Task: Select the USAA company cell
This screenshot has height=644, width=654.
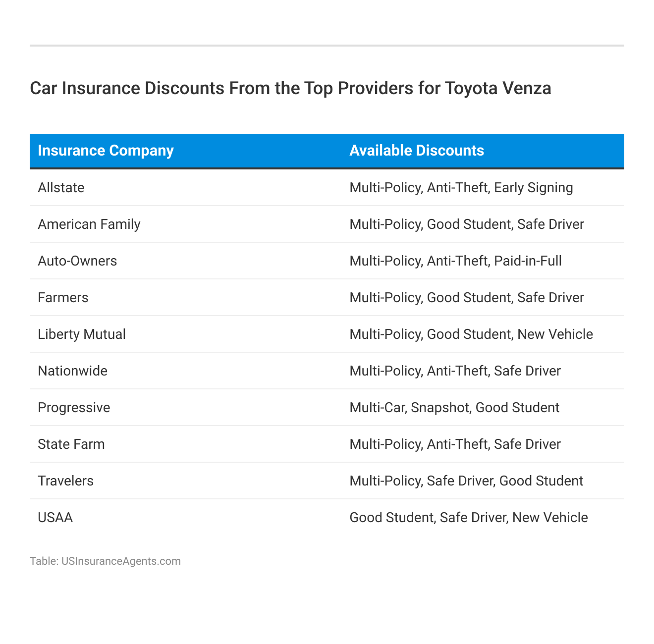Action: pos(55,518)
